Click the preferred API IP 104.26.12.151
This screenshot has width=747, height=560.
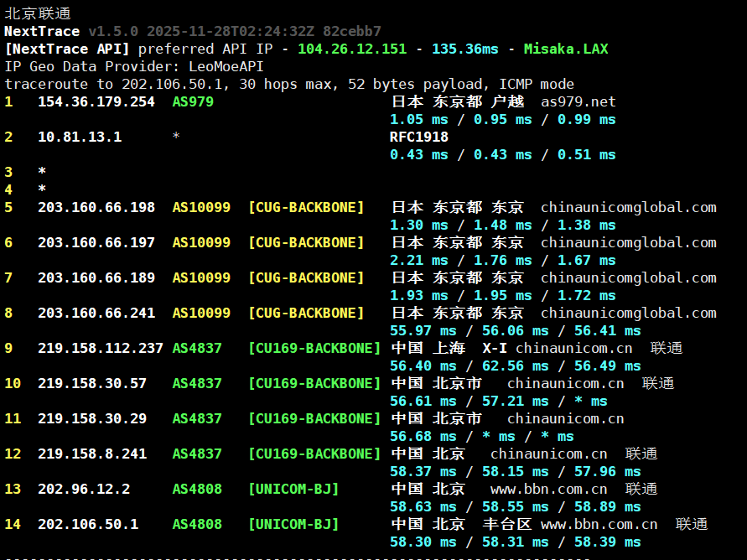coord(351,49)
